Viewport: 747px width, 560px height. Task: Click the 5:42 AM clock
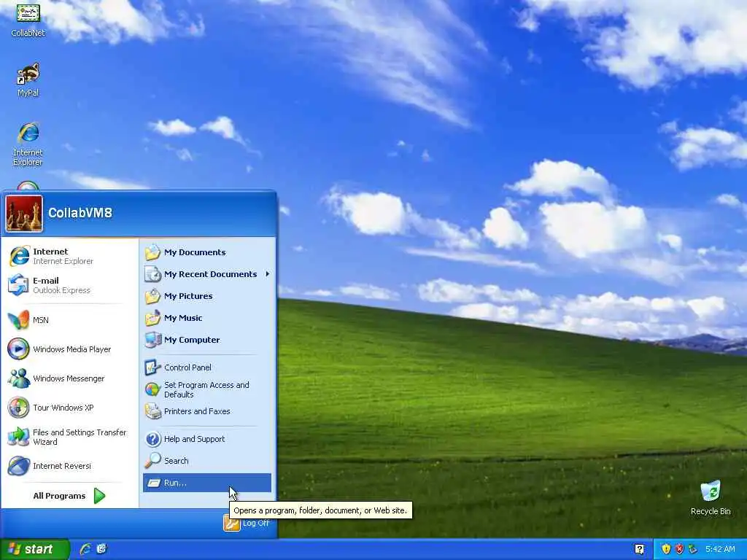720,549
